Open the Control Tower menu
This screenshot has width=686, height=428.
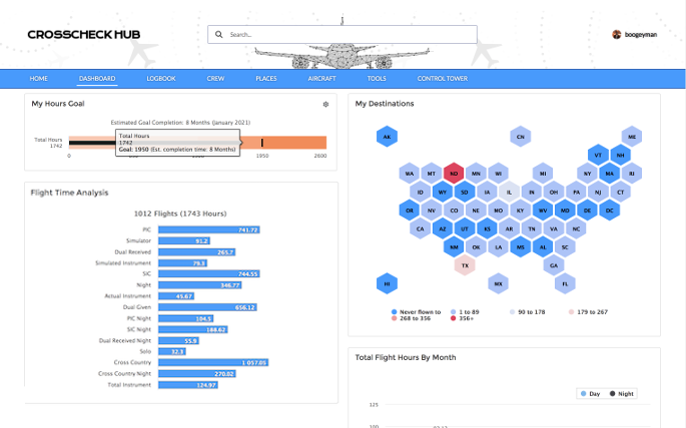tap(442, 78)
